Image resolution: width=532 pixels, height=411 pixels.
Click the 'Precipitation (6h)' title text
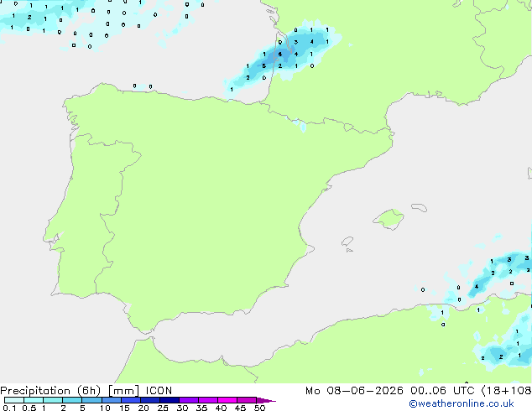point(50,391)
